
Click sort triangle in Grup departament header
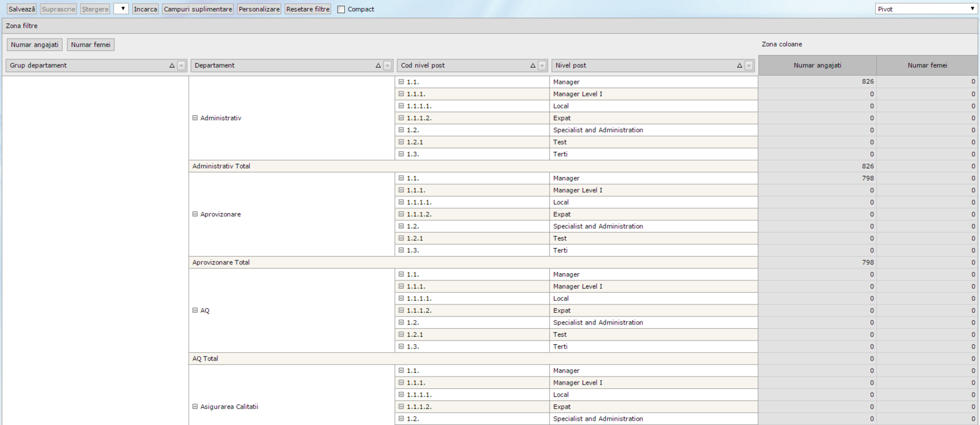(172, 66)
